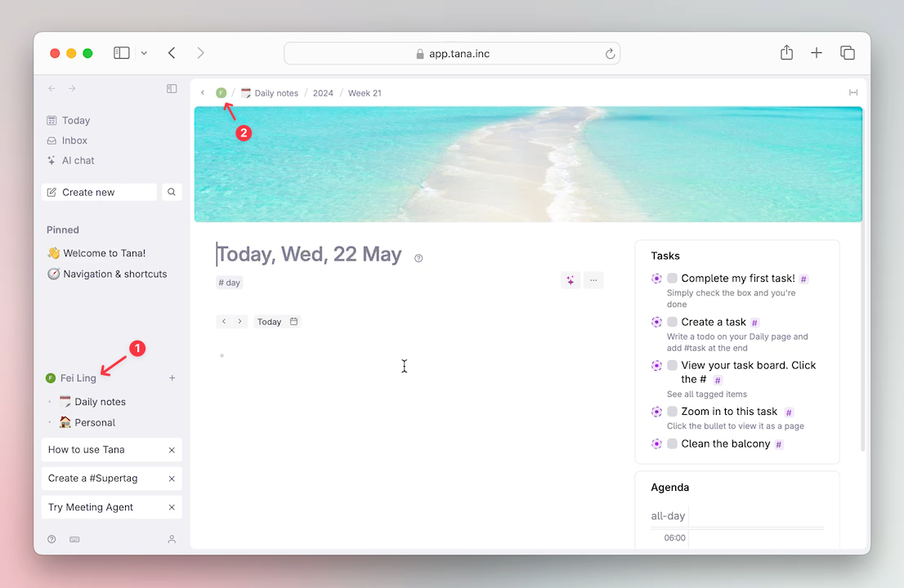
Task: Click green workspace avatar in breadcrumb
Action: pyautogui.click(x=222, y=93)
